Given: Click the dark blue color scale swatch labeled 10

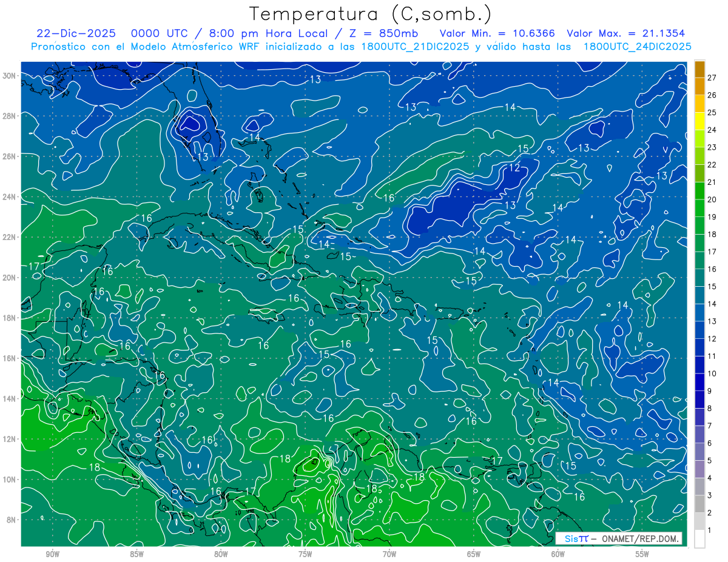Looking at the screenshot, I should 699,364.
